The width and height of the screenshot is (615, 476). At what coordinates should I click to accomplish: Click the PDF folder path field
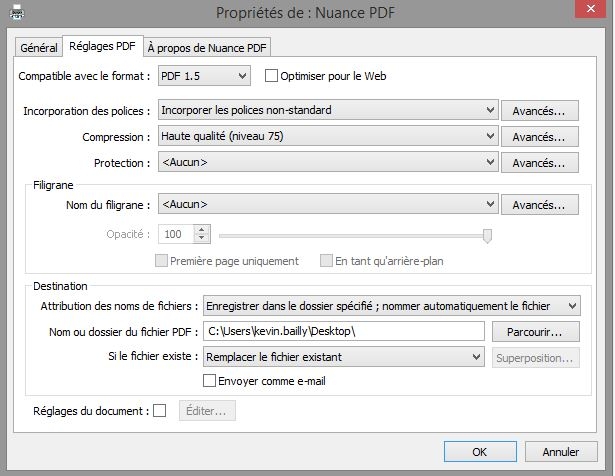[x=344, y=331]
